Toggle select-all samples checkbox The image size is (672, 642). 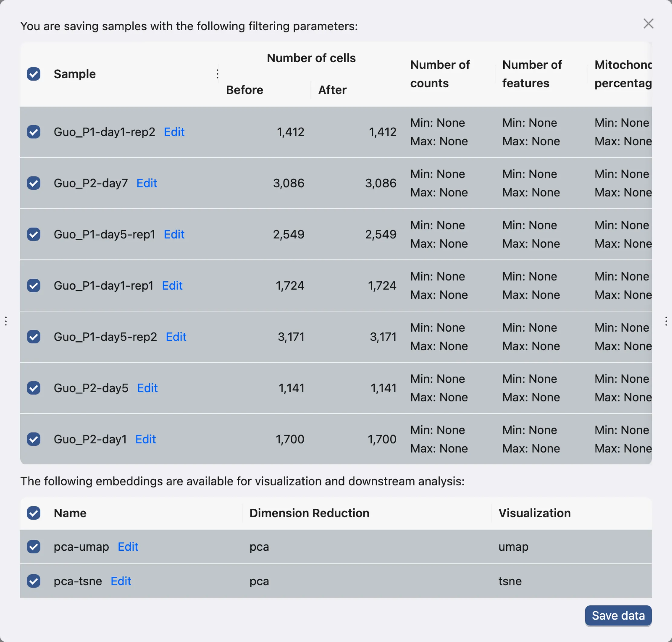pos(34,74)
